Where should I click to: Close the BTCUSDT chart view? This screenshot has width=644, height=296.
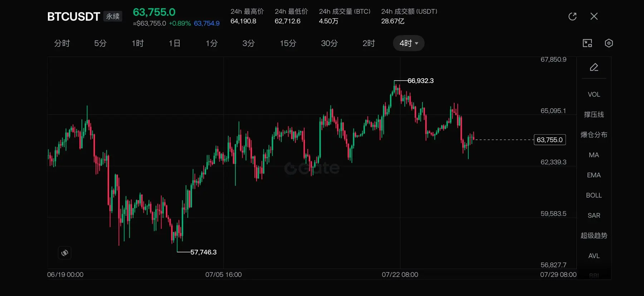pos(594,16)
